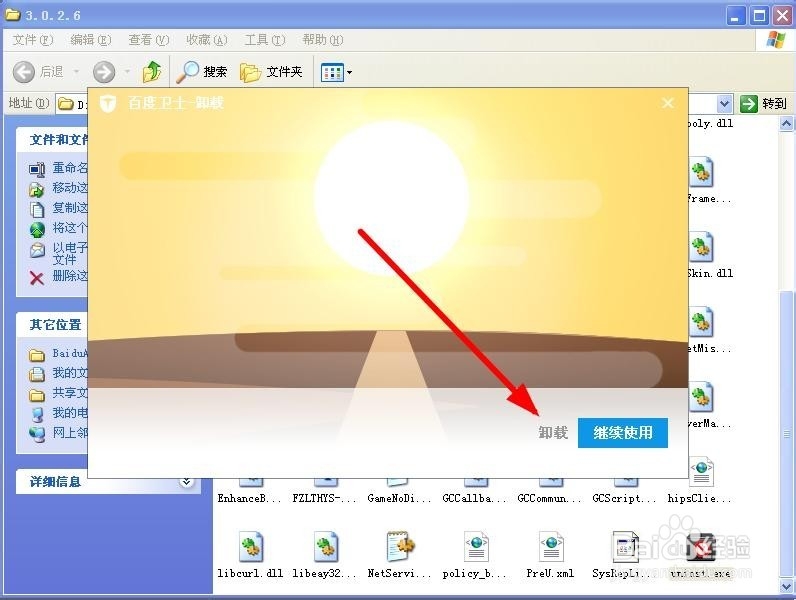Select the GCCallba... file name

[x=475, y=498]
